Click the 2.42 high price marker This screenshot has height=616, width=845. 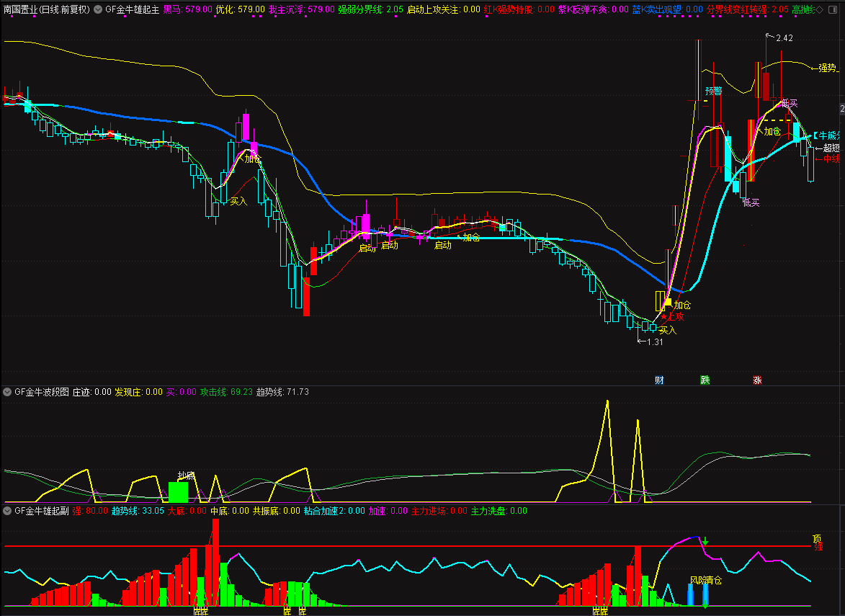coord(784,37)
